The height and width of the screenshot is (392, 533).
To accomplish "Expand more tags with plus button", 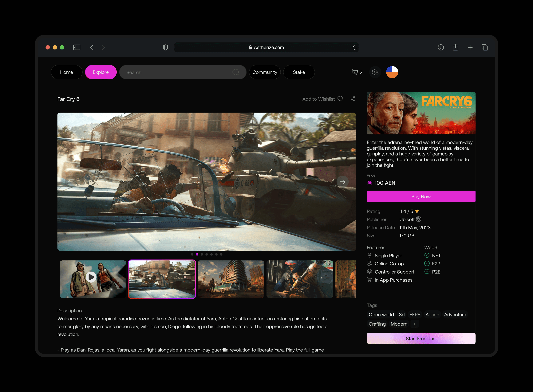I will click(x=415, y=324).
